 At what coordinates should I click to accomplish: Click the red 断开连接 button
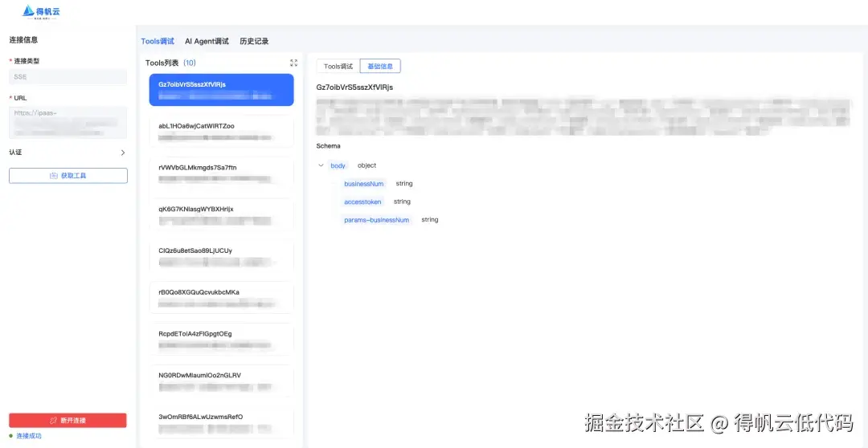[68, 421]
